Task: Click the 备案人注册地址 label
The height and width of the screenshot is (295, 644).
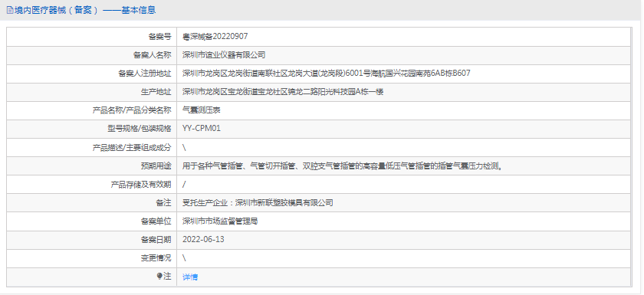Action: point(145,74)
